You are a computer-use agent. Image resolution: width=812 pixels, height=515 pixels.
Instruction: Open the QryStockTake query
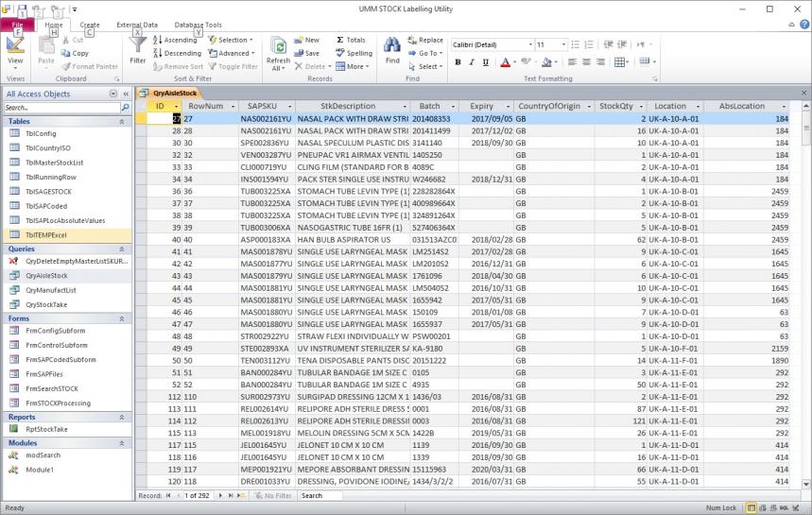click(x=46, y=305)
